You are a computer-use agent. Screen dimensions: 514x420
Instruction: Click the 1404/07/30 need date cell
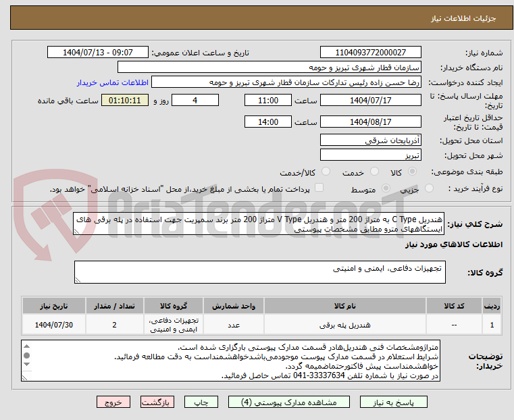pyautogui.click(x=54, y=325)
